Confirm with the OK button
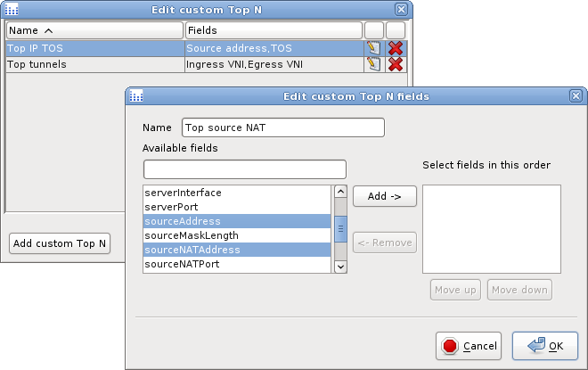 tap(544, 346)
